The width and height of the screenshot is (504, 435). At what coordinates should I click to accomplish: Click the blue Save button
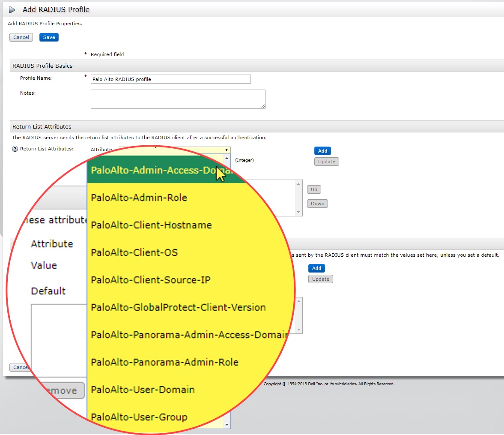pyautogui.click(x=49, y=37)
